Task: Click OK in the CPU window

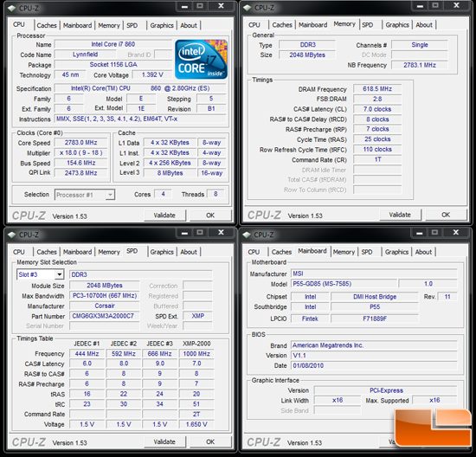Action: 210,216
